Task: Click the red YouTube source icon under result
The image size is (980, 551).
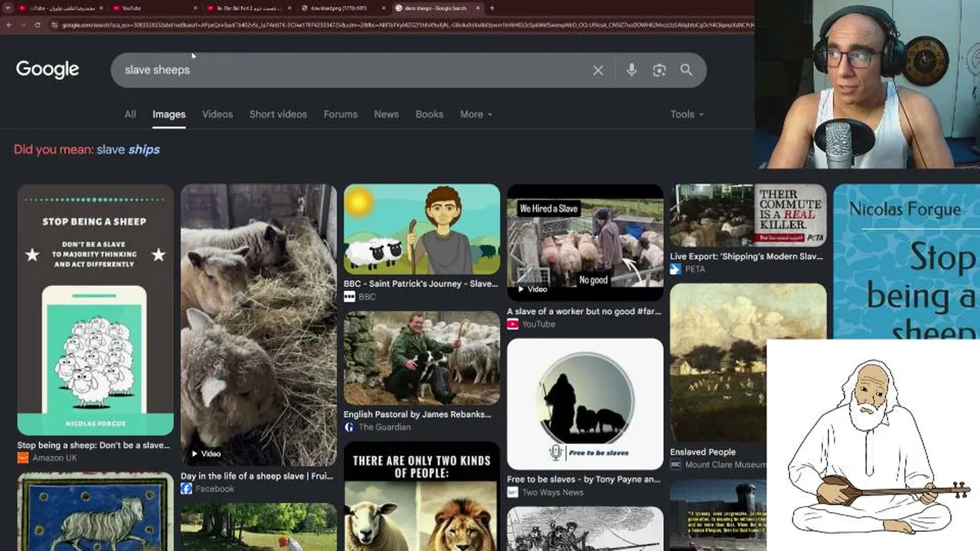Action: tap(512, 324)
